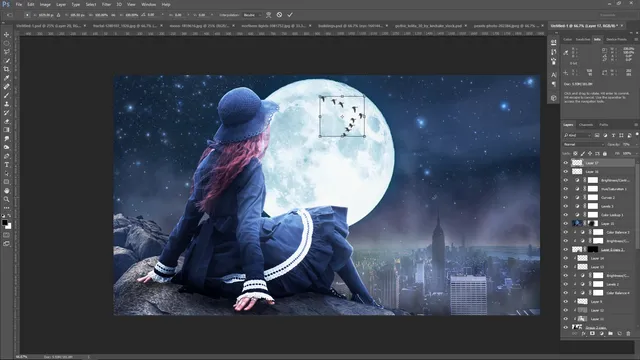The image size is (640, 360).
Task: Open the Select menu
Action: (91, 4)
